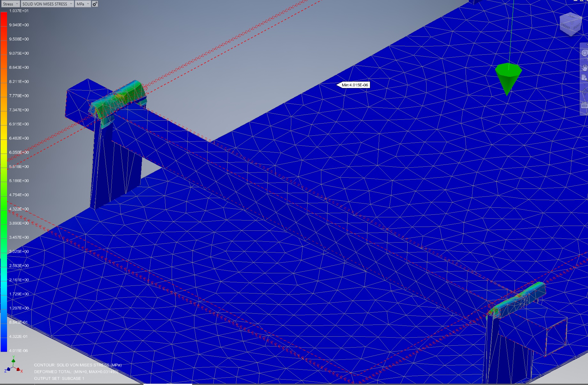This screenshot has width=588, height=385.
Task: Choose the zoom window tool
Action: coord(584,77)
